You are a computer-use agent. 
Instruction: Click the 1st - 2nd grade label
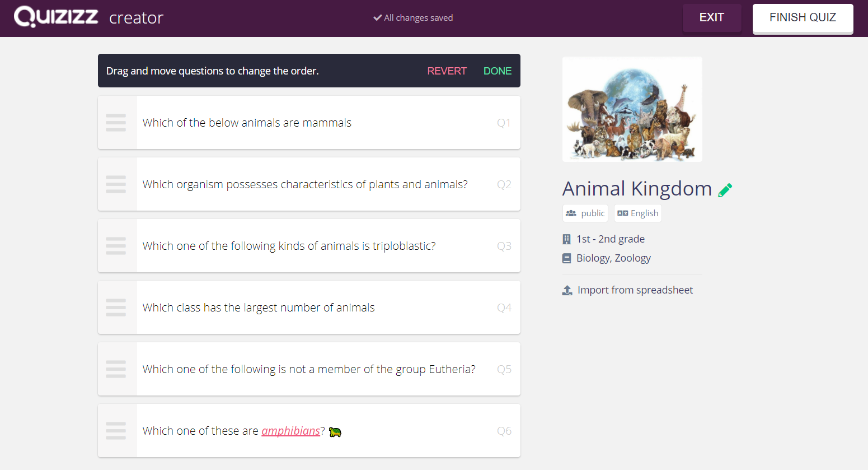tap(611, 239)
